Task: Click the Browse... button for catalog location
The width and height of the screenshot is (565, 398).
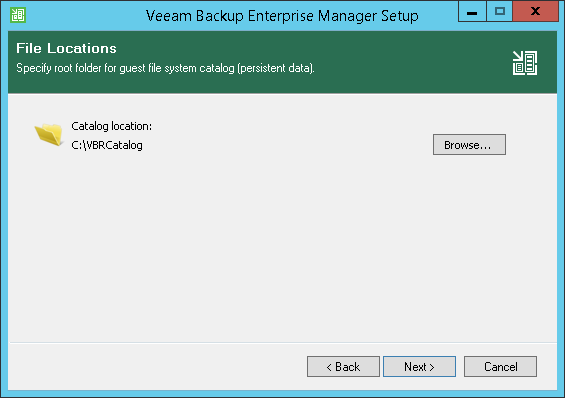Action: click(x=469, y=145)
